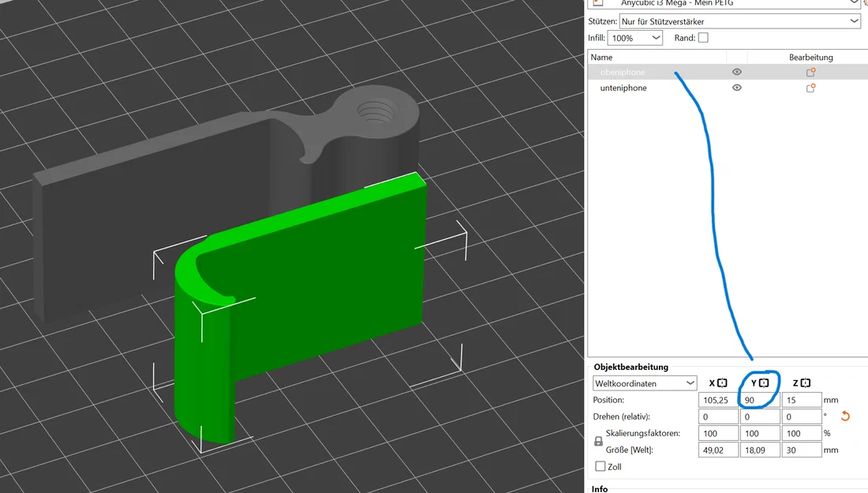Click the Bearbeitung column header
The width and height of the screenshot is (868, 493).
tap(810, 57)
